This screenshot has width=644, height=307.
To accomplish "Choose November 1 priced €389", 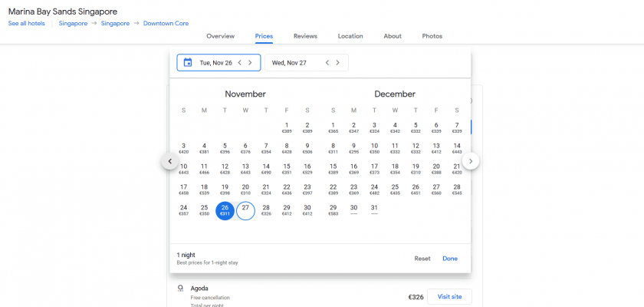I will pos(287,127).
